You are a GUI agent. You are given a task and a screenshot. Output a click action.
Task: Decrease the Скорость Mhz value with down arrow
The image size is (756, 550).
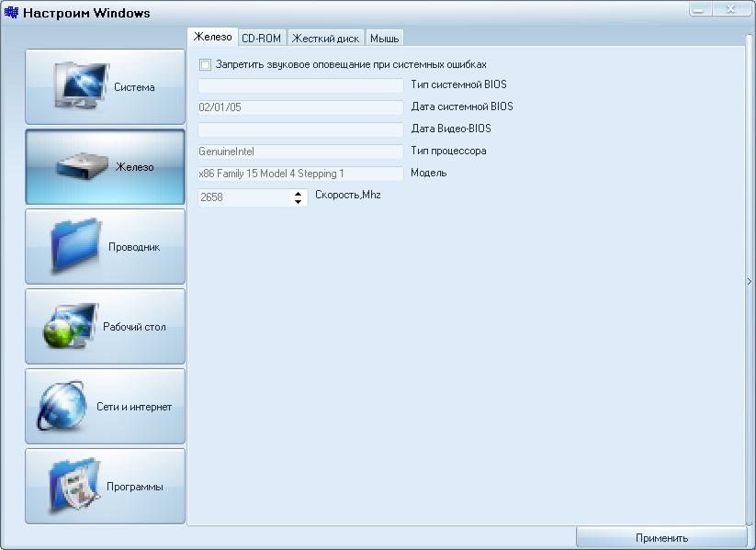pyautogui.click(x=298, y=202)
